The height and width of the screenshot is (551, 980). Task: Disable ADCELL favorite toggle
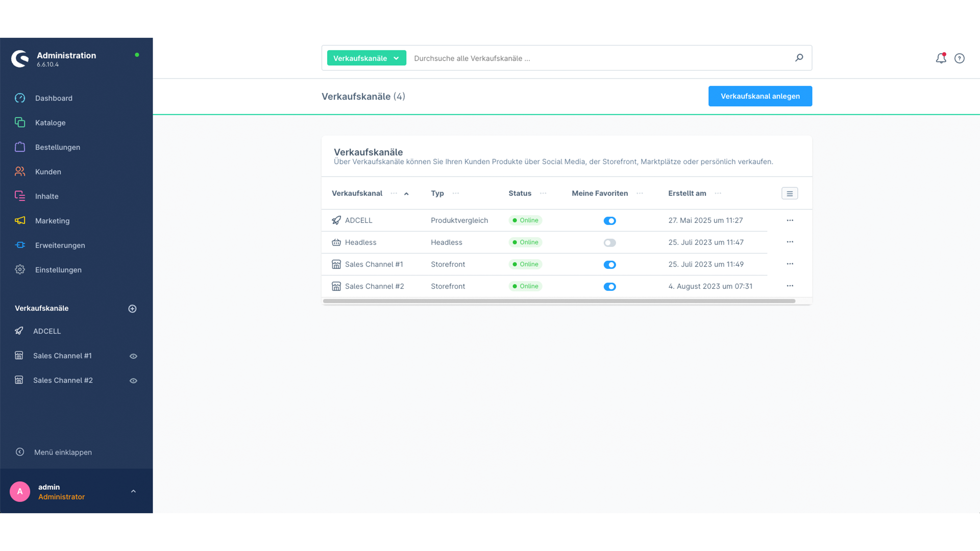click(609, 221)
